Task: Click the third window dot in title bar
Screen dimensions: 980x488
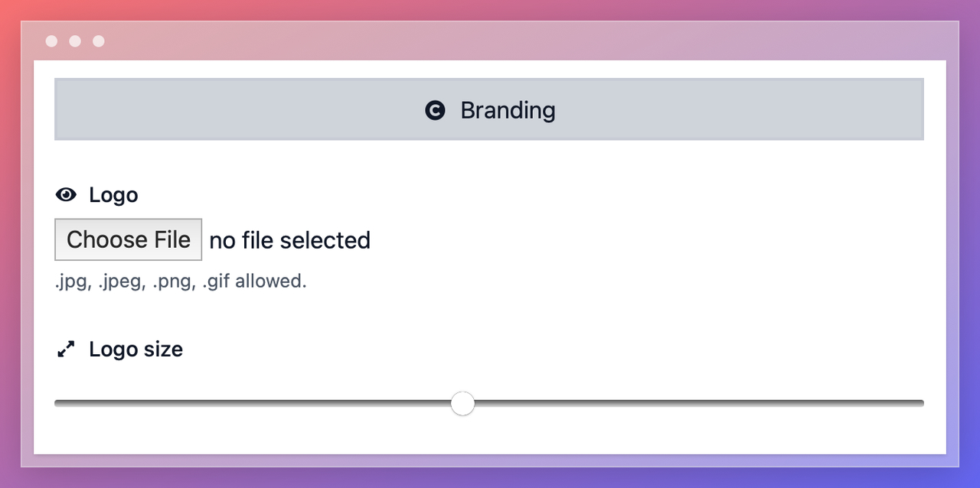Action: coord(99,41)
